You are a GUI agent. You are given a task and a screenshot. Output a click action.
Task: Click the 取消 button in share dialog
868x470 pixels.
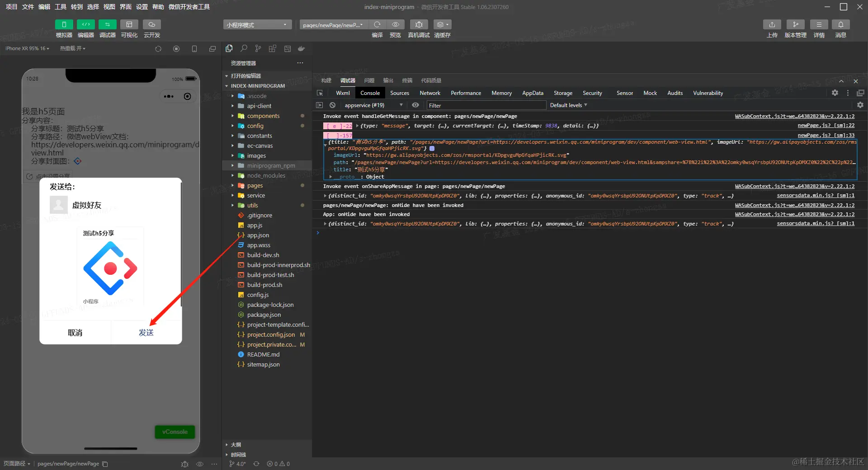point(75,333)
